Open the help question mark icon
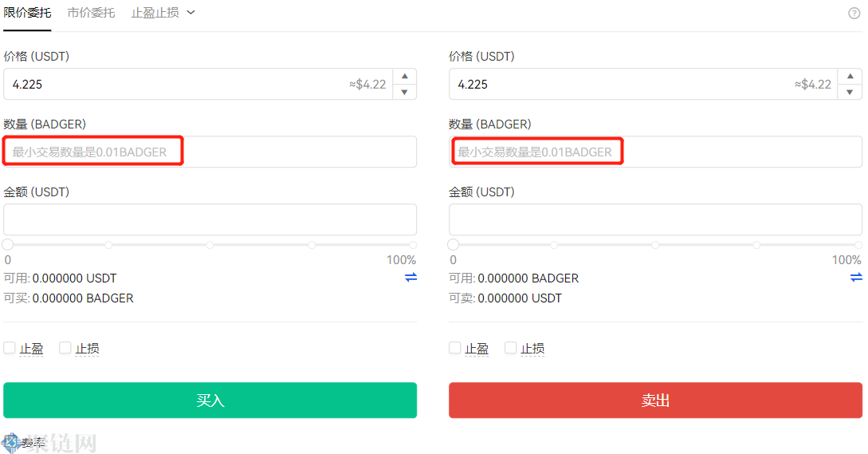 [854, 14]
